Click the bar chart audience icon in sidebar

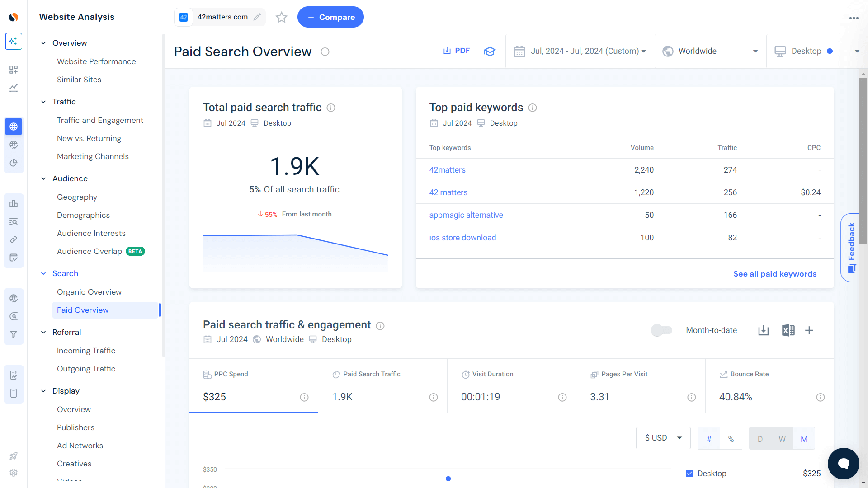pos(14,204)
